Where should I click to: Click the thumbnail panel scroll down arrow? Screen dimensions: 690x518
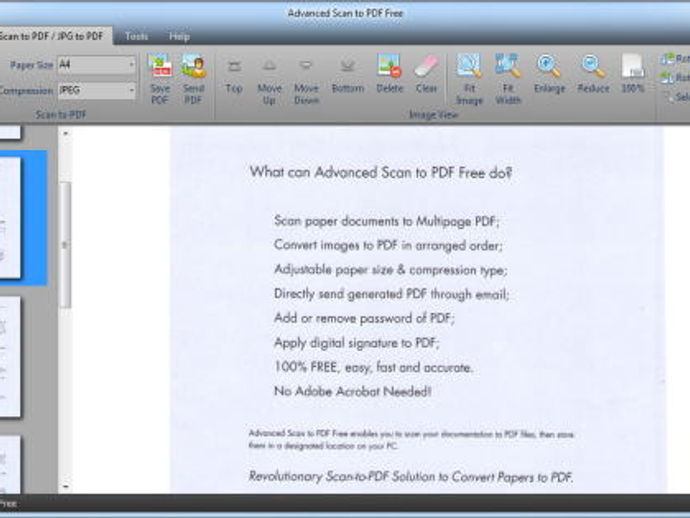coord(66,487)
